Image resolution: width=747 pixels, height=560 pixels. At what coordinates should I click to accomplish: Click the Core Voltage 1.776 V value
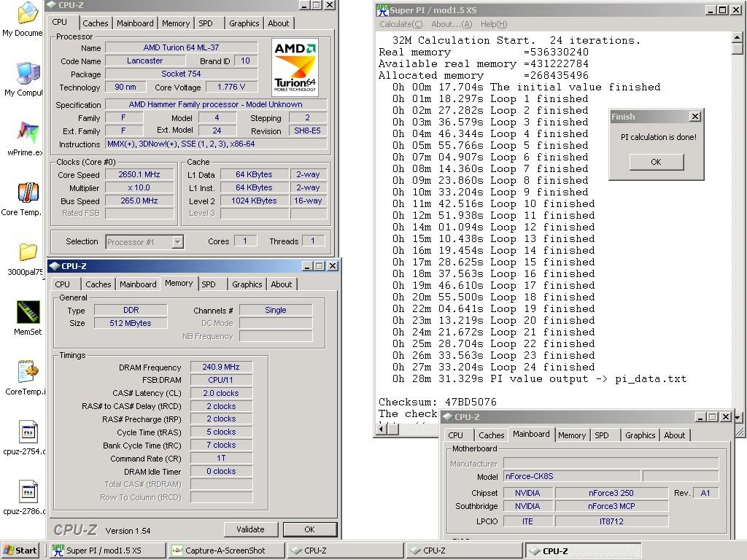point(231,87)
